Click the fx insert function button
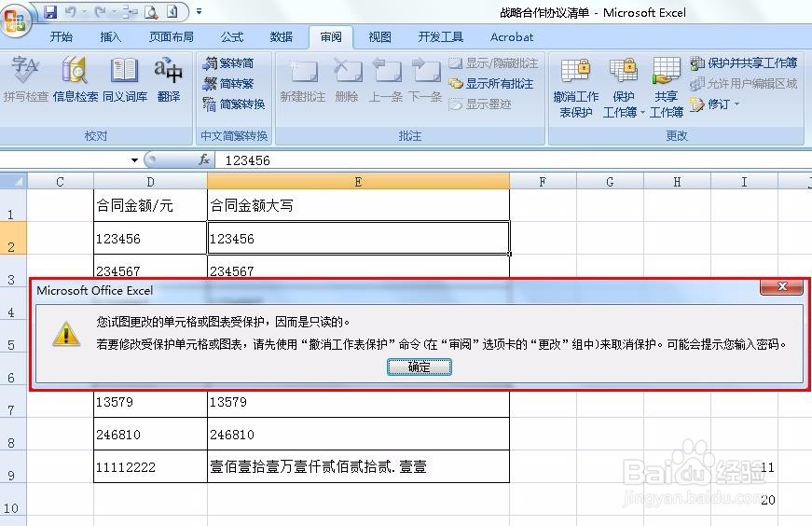The height and width of the screenshot is (526, 812). tap(204, 159)
